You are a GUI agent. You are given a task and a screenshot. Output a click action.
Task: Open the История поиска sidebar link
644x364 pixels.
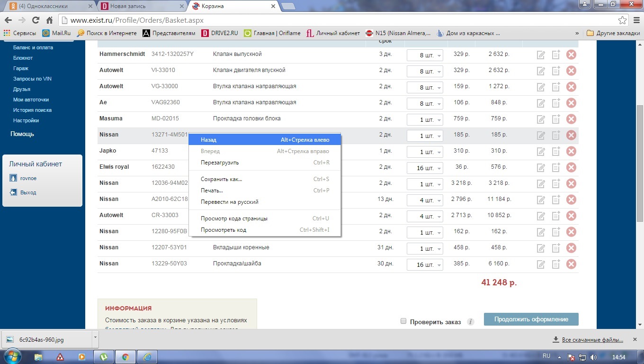pos(32,110)
